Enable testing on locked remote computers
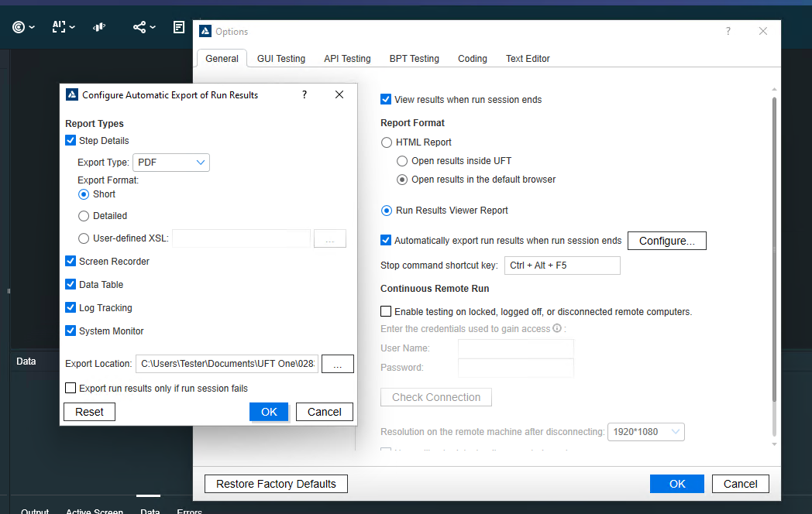Image resolution: width=812 pixels, height=514 pixels. pyautogui.click(x=385, y=310)
